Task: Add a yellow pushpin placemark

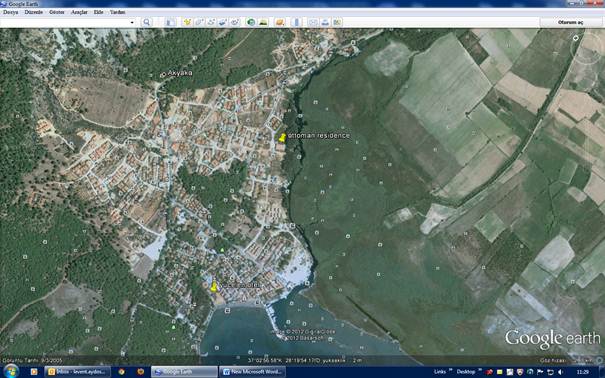Action: tap(187, 22)
